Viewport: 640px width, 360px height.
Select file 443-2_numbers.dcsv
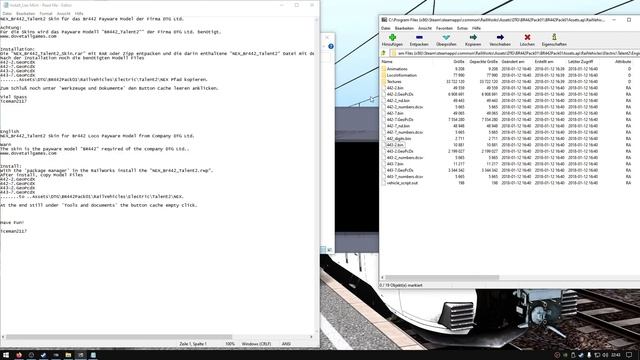tap(404, 158)
